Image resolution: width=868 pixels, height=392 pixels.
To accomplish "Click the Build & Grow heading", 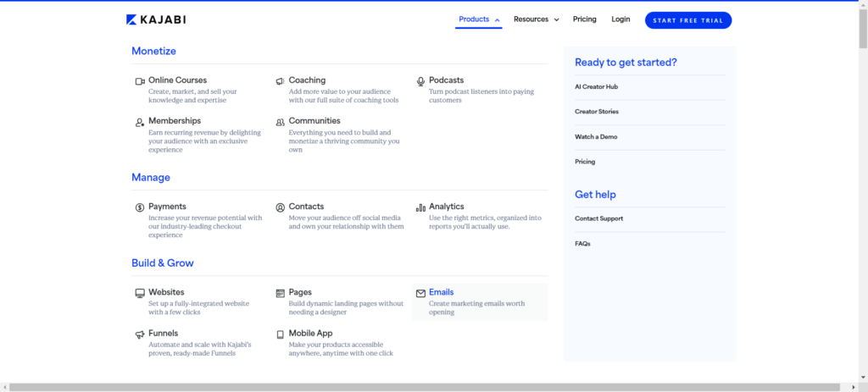I will pyautogui.click(x=163, y=263).
